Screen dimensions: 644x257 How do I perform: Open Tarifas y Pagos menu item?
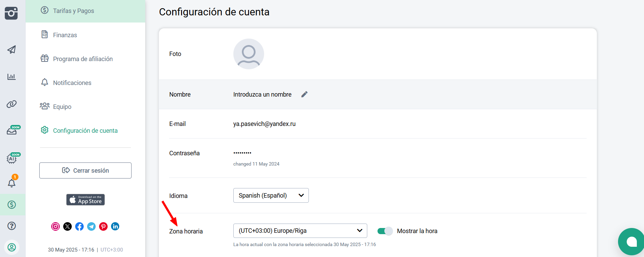point(73,11)
